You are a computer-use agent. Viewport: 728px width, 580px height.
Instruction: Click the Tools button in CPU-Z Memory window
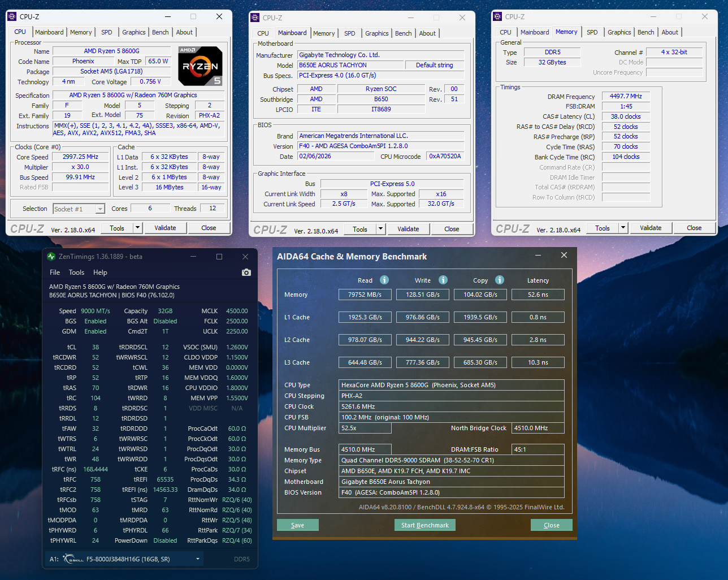[x=603, y=228]
